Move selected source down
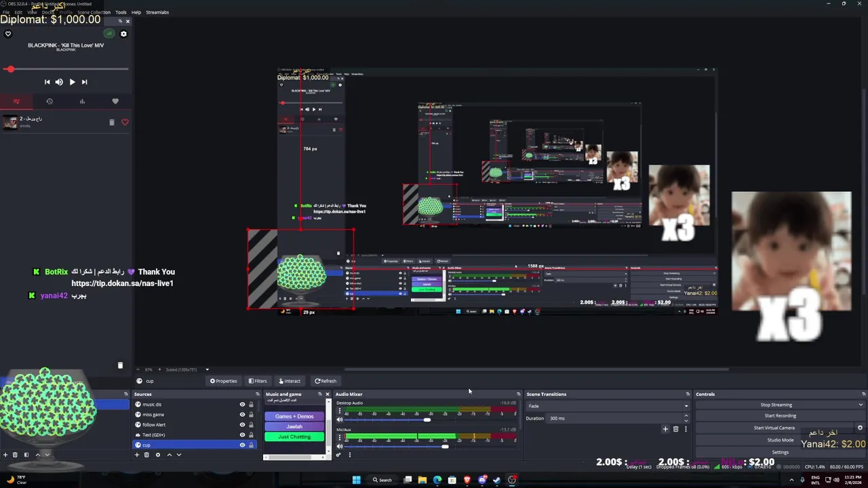Screen dimensions: 868x488 click(x=179, y=455)
